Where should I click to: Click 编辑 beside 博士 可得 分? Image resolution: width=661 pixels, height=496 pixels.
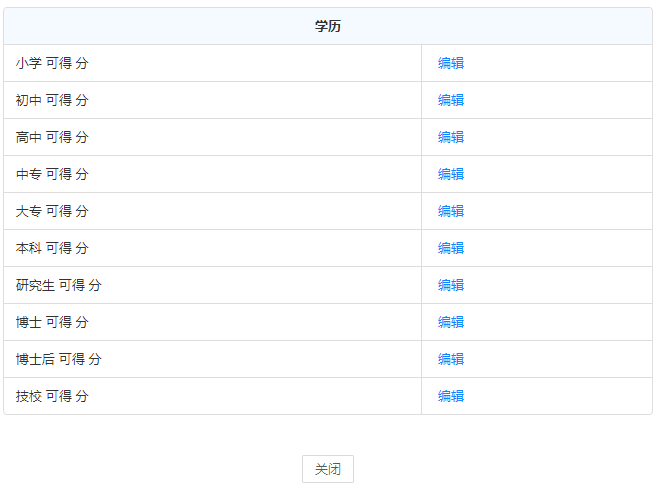(x=450, y=322)
